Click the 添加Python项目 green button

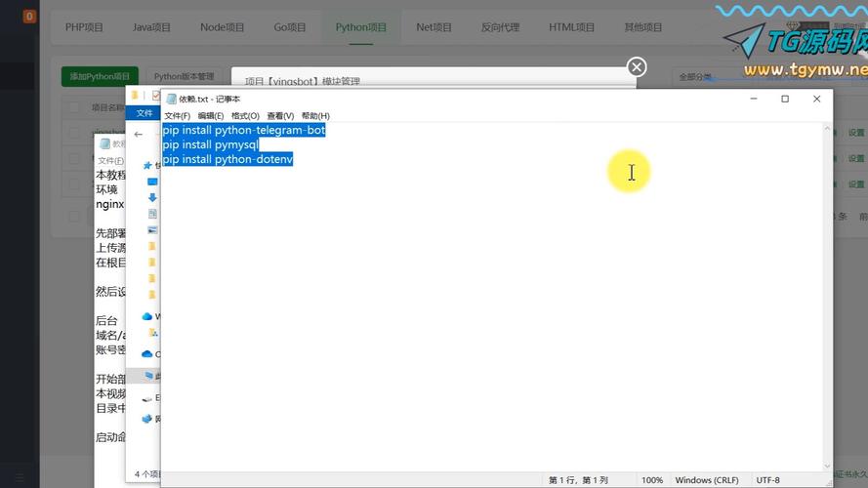tap(100, 76)
